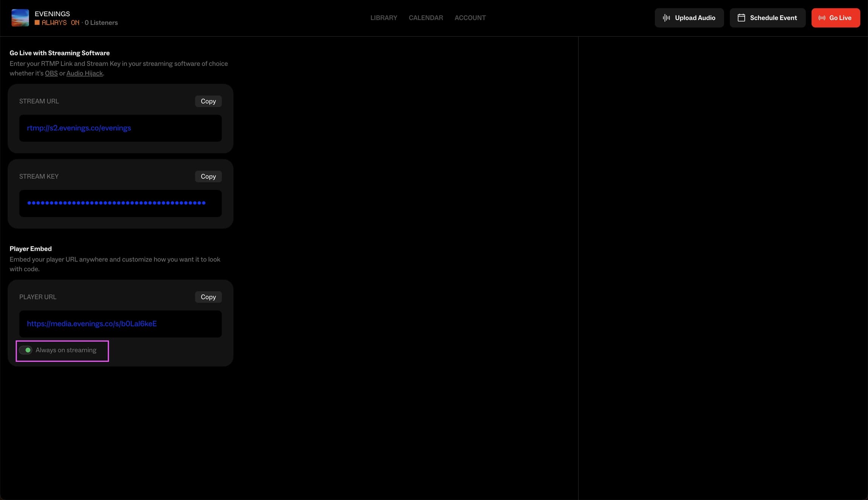Click the Schedule Event button
This screenshot has height=500, width=868.
point(767,18)
